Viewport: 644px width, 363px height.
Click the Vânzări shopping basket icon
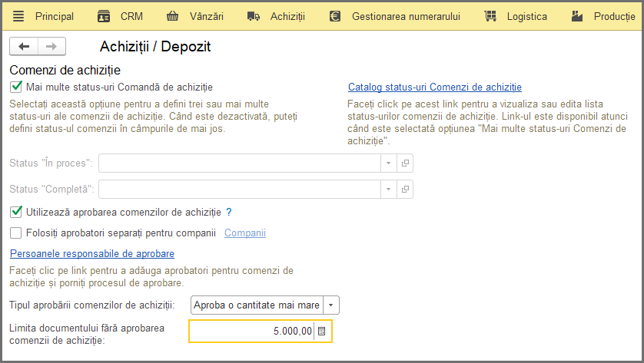(x=172, y=16)
